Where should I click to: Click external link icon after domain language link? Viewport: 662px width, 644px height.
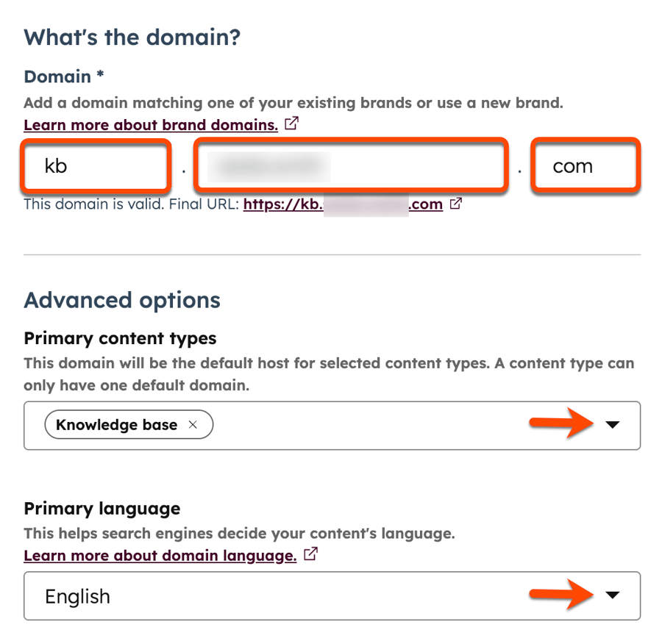click(x=310, y=555)
